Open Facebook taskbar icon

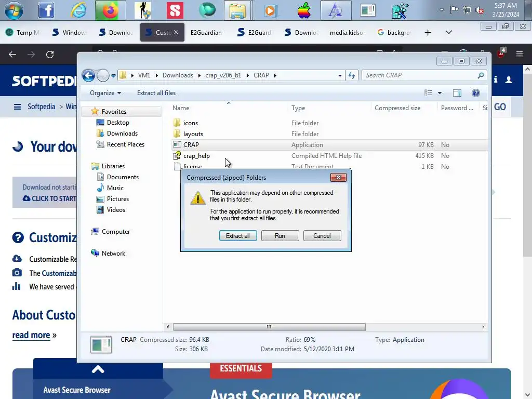pyautogui.click(x=46, y=10)
